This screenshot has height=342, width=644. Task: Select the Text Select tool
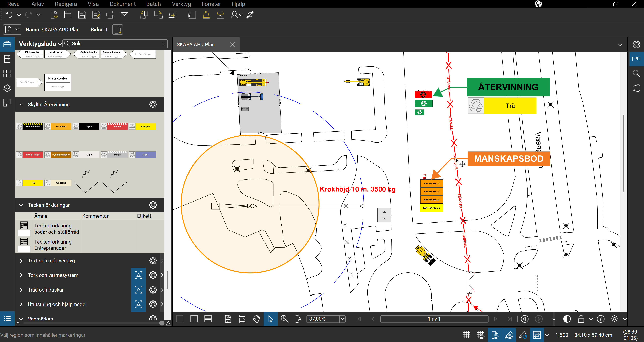coord(298,319)
